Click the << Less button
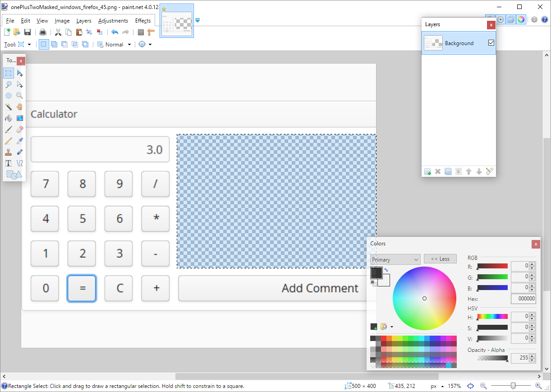Image resolution: width=551 pixels, height=392 pixels. coord(440,259)
